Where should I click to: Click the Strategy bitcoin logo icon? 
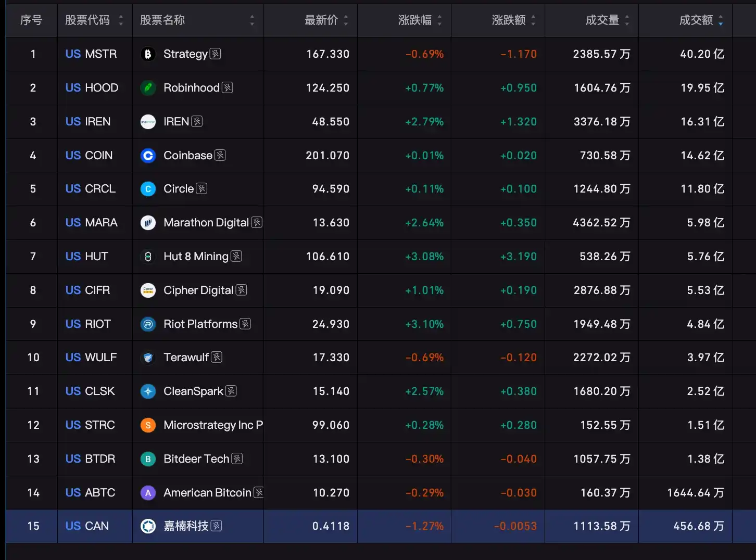[148, 54]
